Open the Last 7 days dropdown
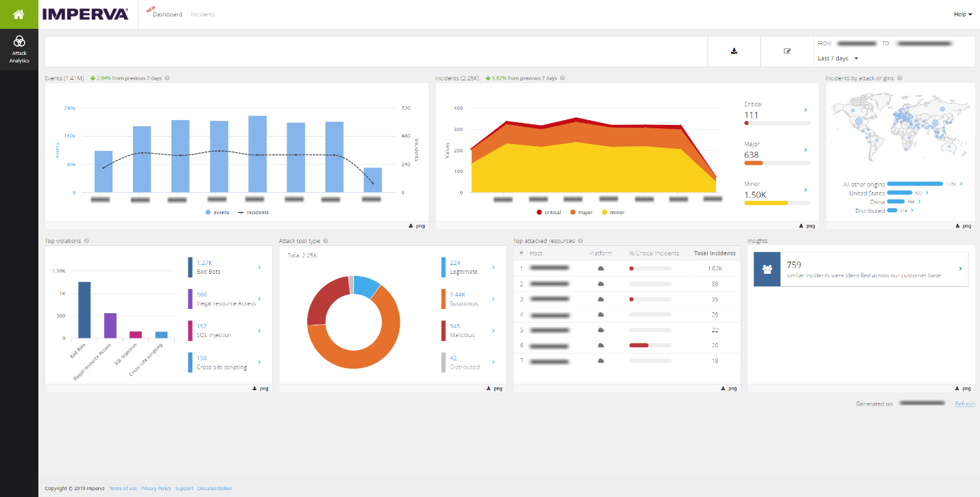Viewport: 980px width, 497px height. click(836, 58)
